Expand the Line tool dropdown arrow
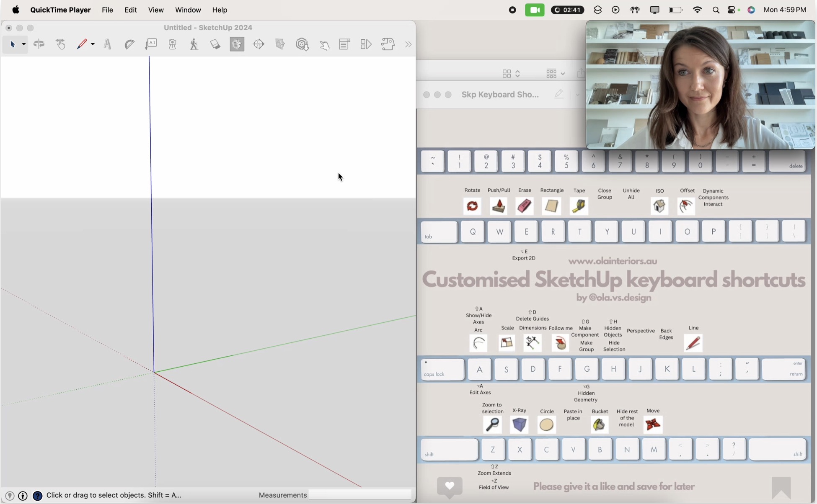Viewport: 817px width, 504px height. (x=93, y=44)
